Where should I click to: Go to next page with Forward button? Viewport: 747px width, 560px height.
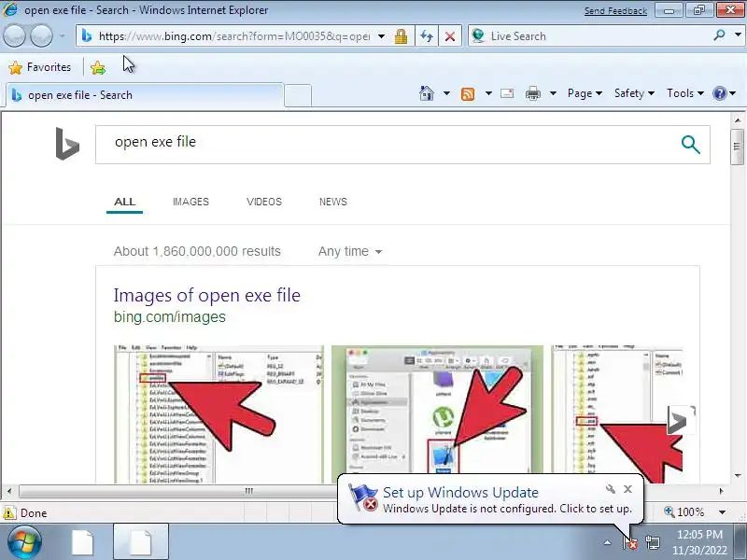(x=41, y=36)
